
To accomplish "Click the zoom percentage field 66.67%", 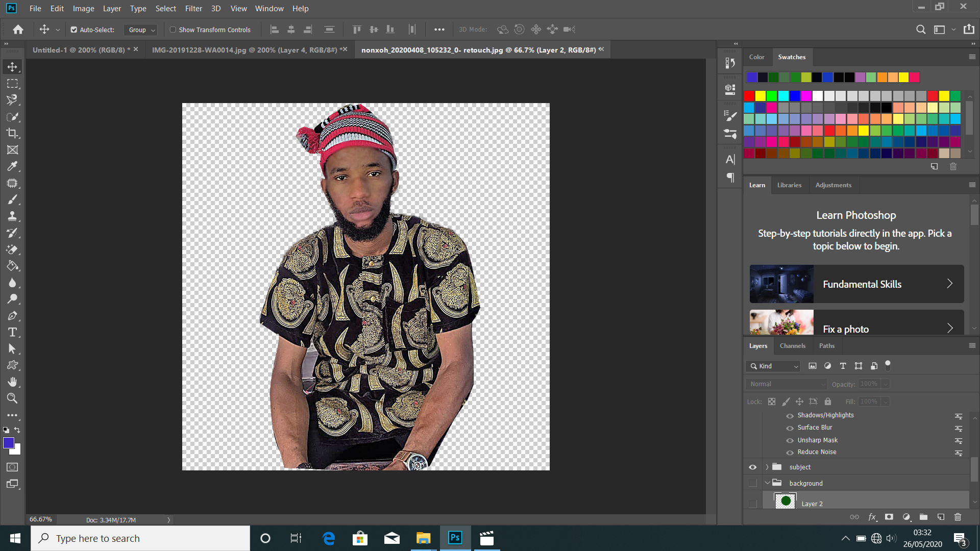I will (41, 519).
